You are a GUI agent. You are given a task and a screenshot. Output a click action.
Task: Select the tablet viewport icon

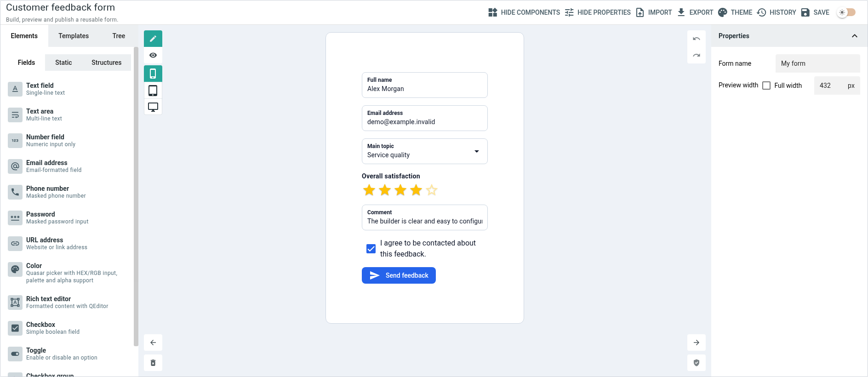[153, 90]
